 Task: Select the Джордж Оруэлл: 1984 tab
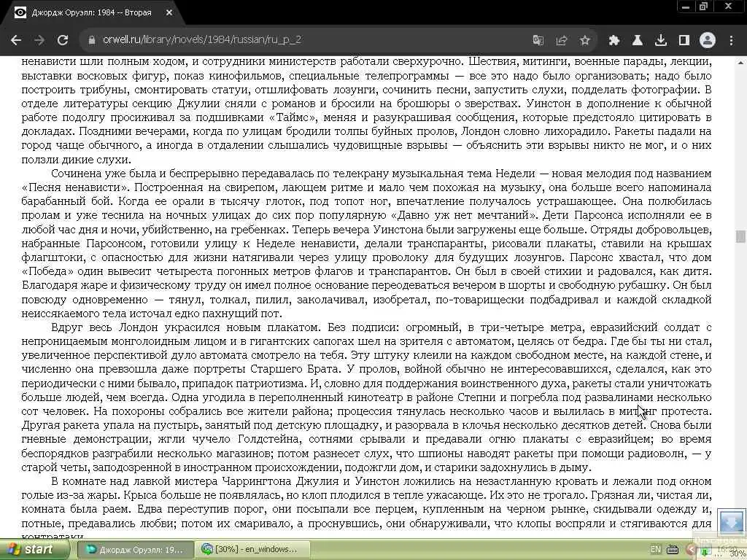point(90,13)
